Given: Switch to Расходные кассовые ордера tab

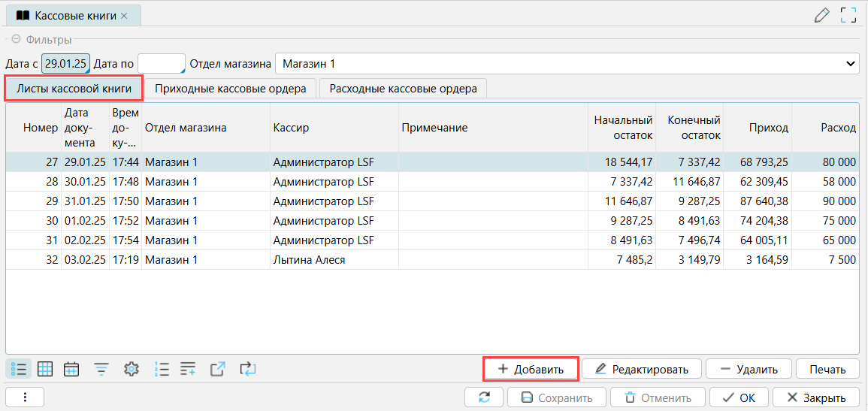Looking at the screenshot, I should tap(403, 89).
